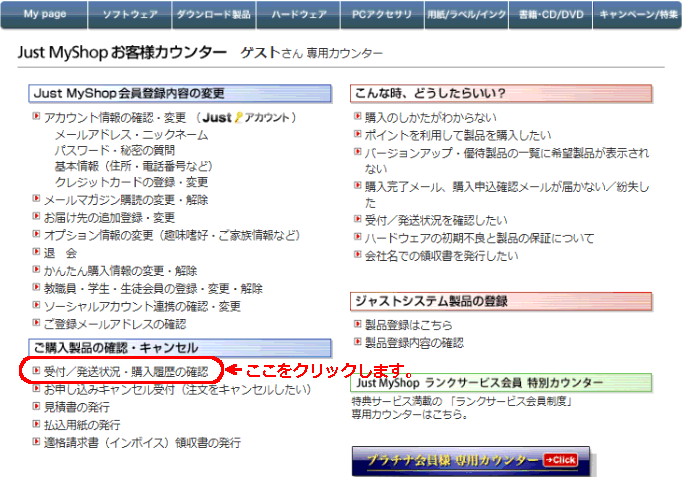Click パスワード・秘密の質問 text
683x477 pixels.
(115, 151)
